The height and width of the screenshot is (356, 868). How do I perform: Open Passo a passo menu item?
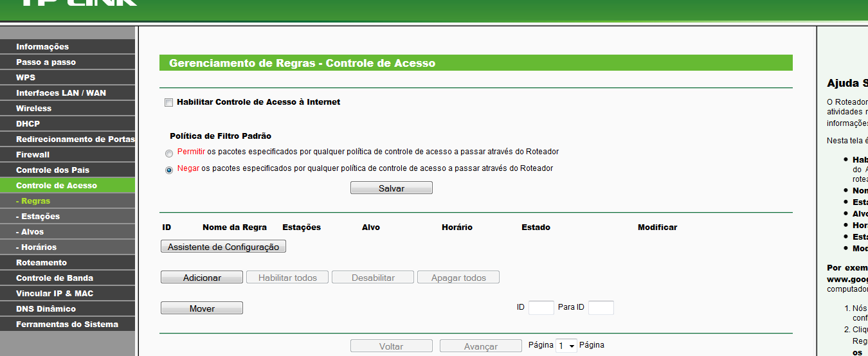coord(68,62)
